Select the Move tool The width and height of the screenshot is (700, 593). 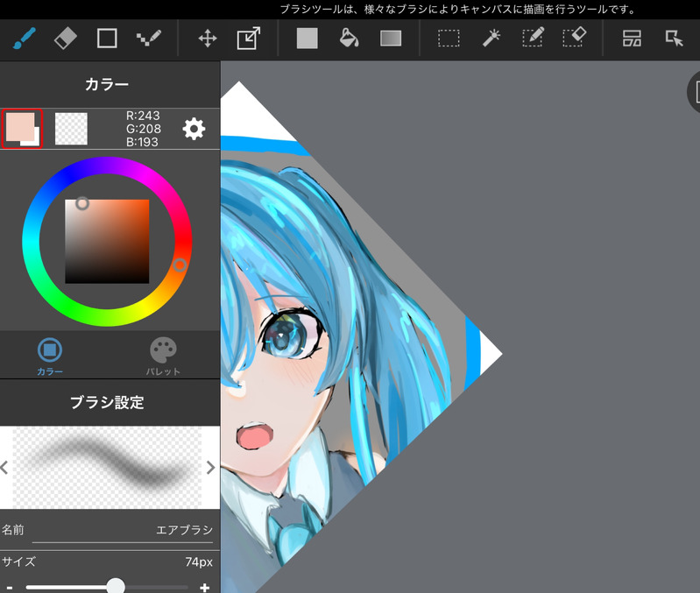pyautogui.click(x=208, y=39)
